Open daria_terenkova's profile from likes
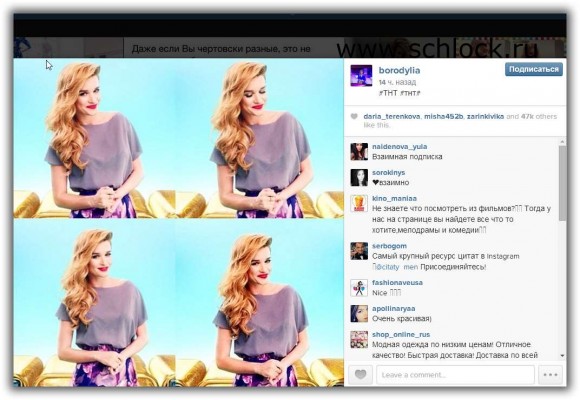This screenshot has height=400, width=580. [x=391, y=117]
